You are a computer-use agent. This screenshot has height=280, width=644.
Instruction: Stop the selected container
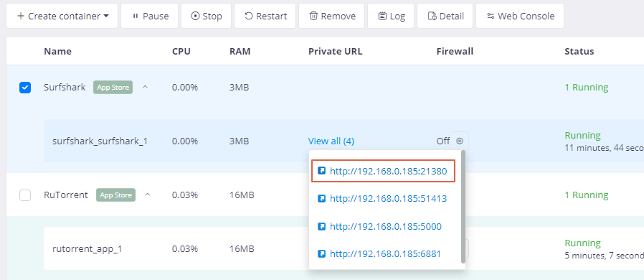pyautogui.click(x=206, y=16)
